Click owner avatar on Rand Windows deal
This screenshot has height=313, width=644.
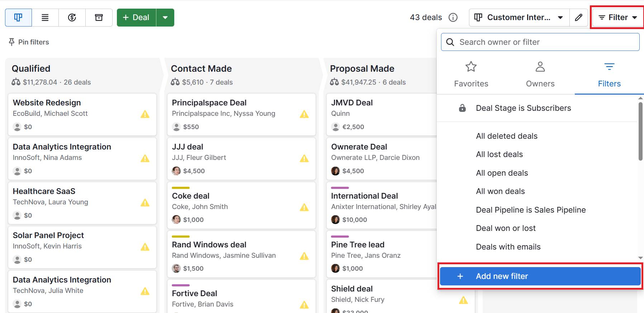[176, 268]
